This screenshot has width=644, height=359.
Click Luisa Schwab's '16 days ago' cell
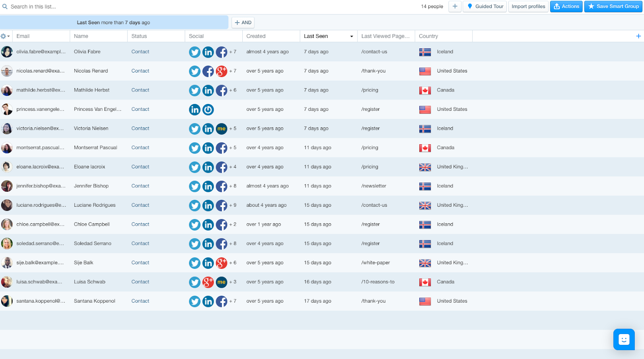pos(318,282)
